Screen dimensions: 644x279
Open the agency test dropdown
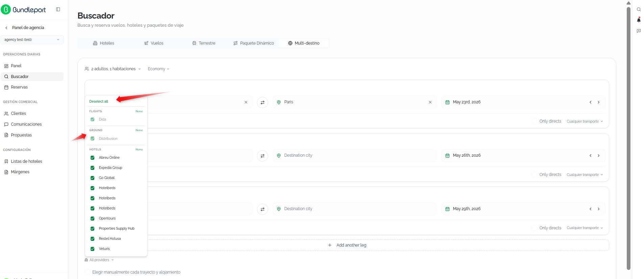(32, 40)
